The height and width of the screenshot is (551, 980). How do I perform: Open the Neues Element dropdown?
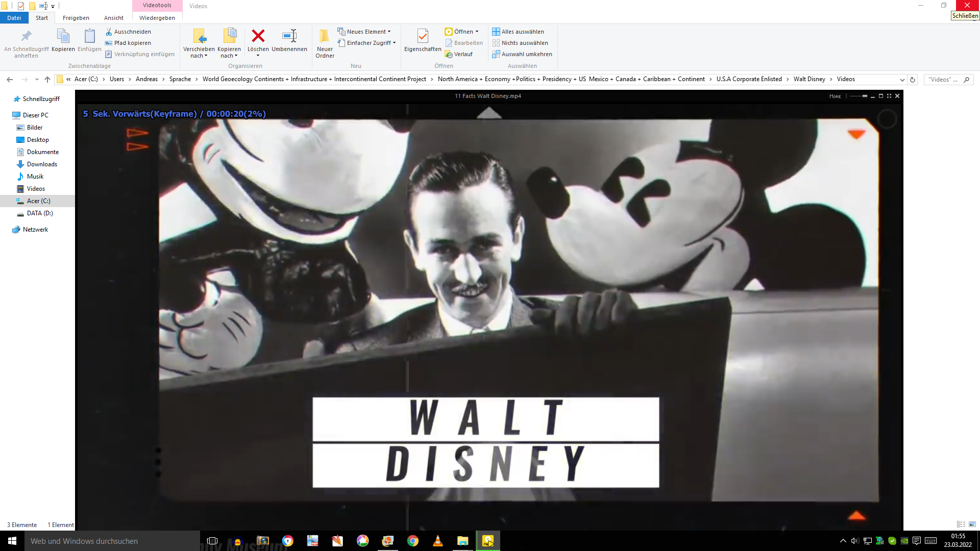(x=364, y=32)
